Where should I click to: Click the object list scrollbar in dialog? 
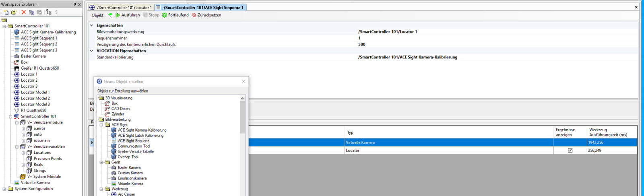tap(242, 117)
